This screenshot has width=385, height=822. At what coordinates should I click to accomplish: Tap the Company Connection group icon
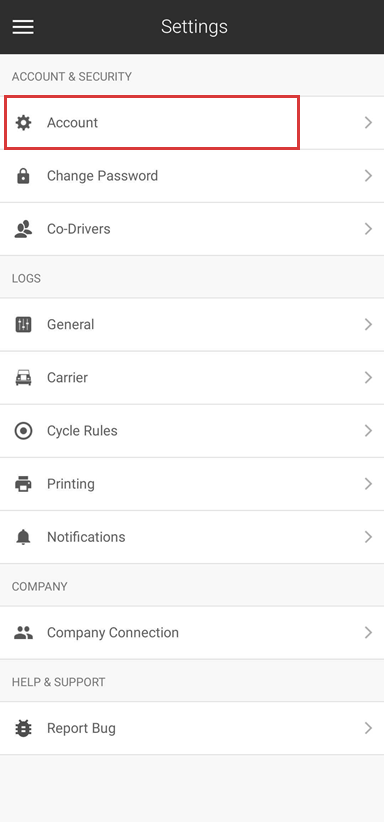point(23,633)
